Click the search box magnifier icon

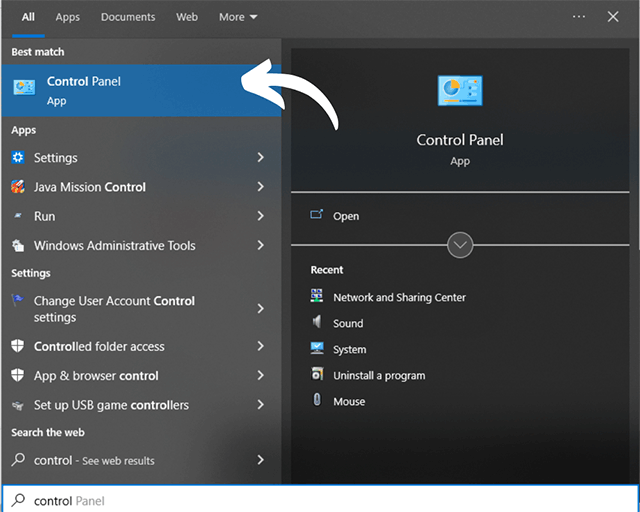tap(18, 500)
